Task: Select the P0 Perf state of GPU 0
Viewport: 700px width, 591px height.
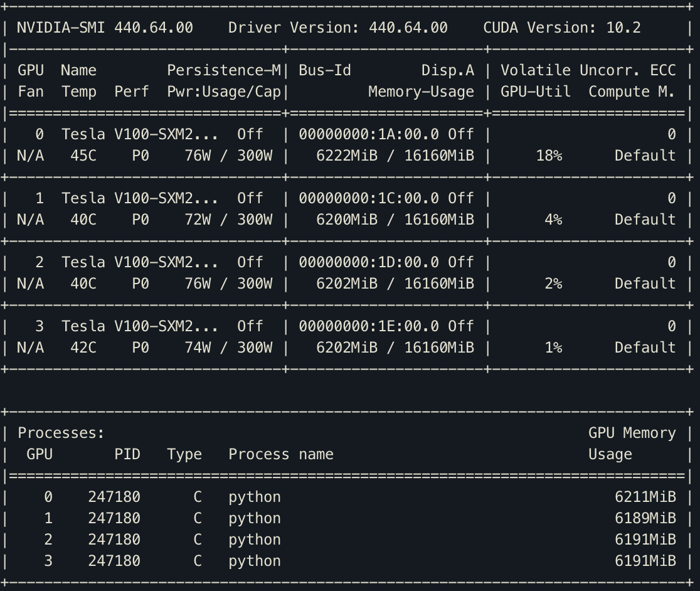Action: pyautogui.click(x=139, y=155)
